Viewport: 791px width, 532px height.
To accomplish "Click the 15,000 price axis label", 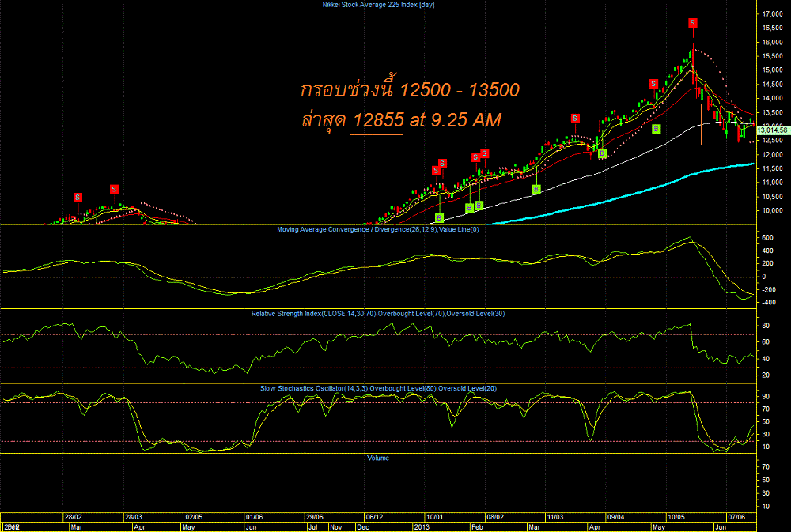I will [772, 70].
